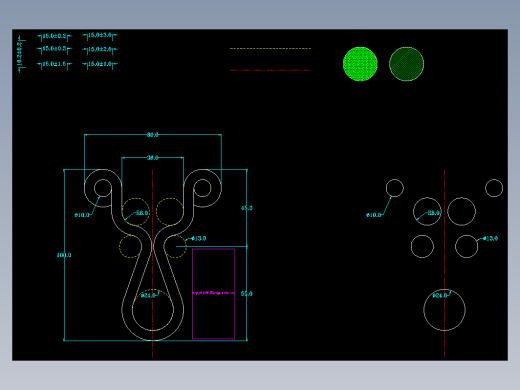Select the φ13.0 label in right view

[x=490, y=238]
